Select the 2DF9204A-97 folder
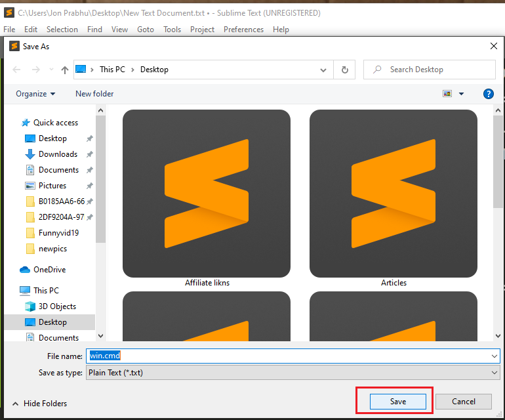 [x=61, y=217]
